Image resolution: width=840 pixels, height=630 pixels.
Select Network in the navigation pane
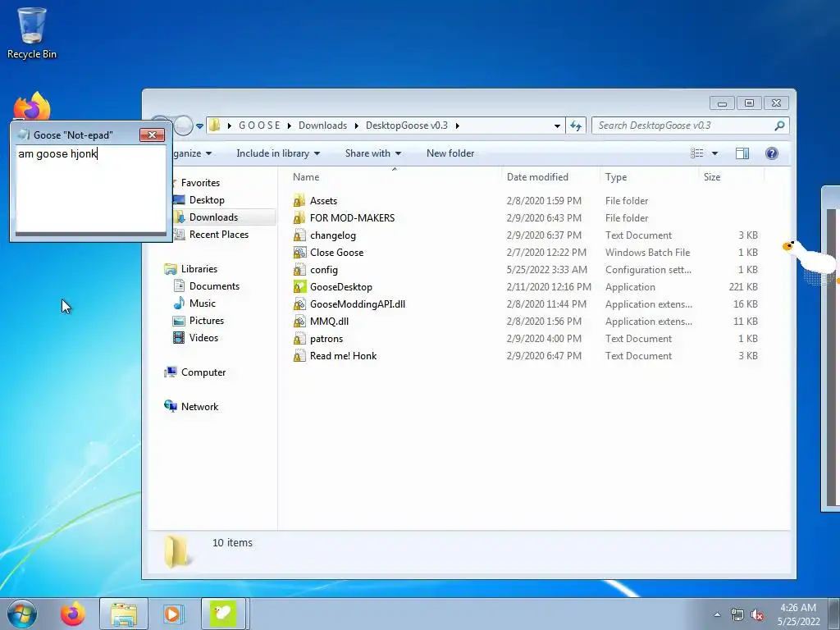(199, 407)
